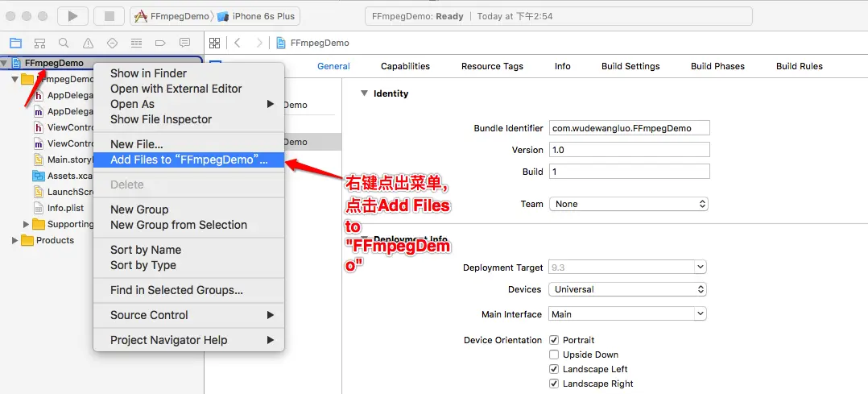Switch to the Build Phases tab

[717, 66]
